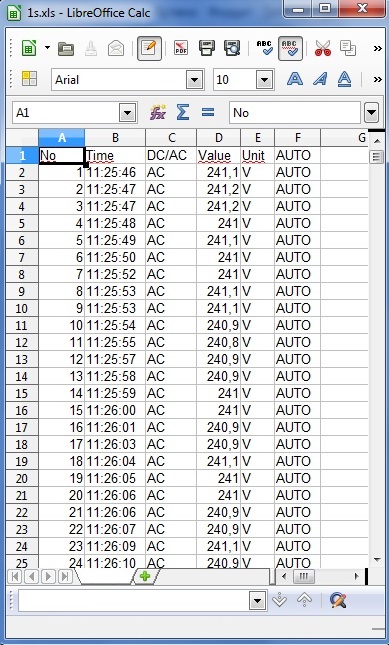Open the Function Wizard

[158, 112]
